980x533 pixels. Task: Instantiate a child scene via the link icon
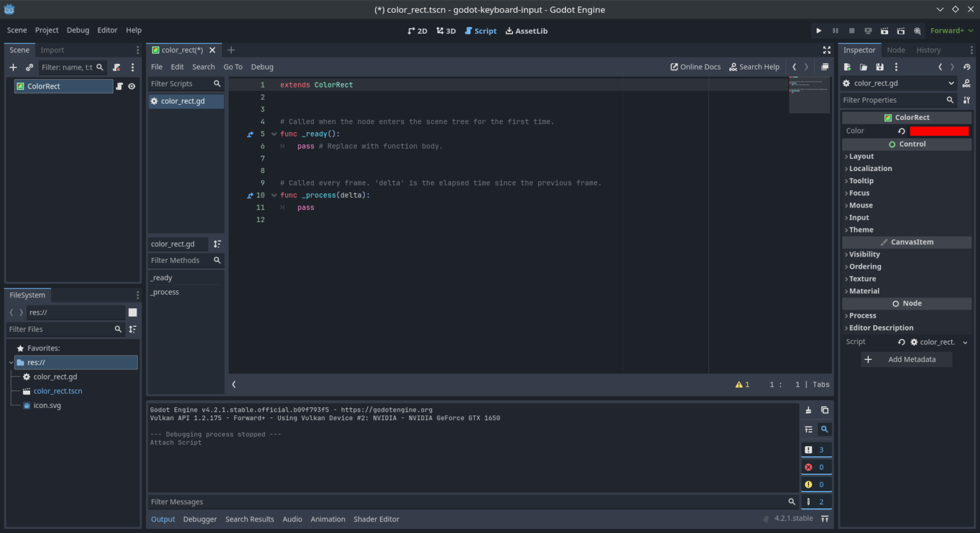29,67
